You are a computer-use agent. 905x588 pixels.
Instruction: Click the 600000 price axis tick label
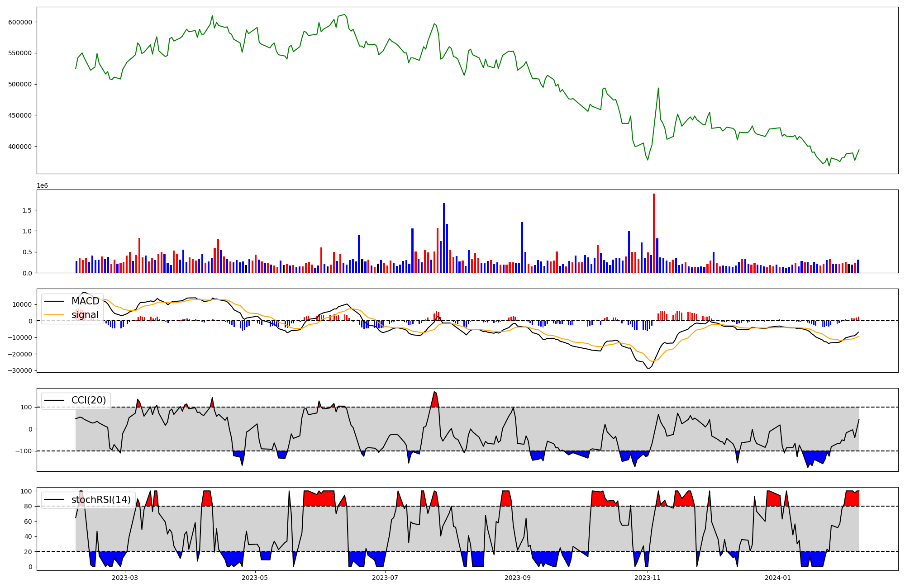click(20, 22)
